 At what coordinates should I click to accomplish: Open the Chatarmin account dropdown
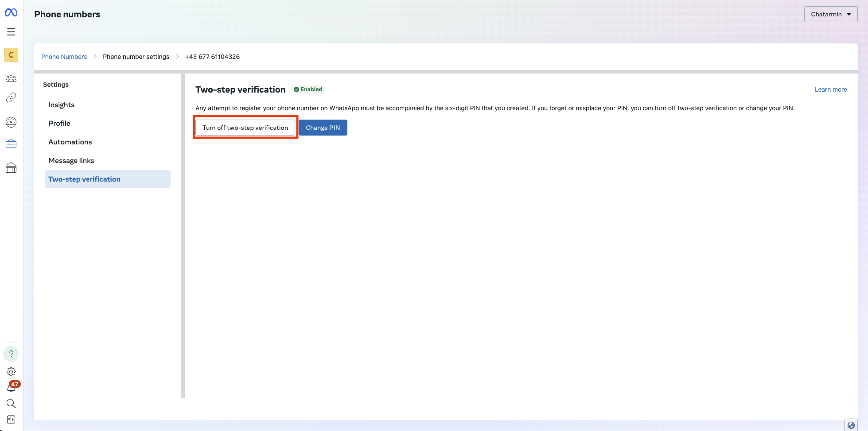click(x=830, y=14)
